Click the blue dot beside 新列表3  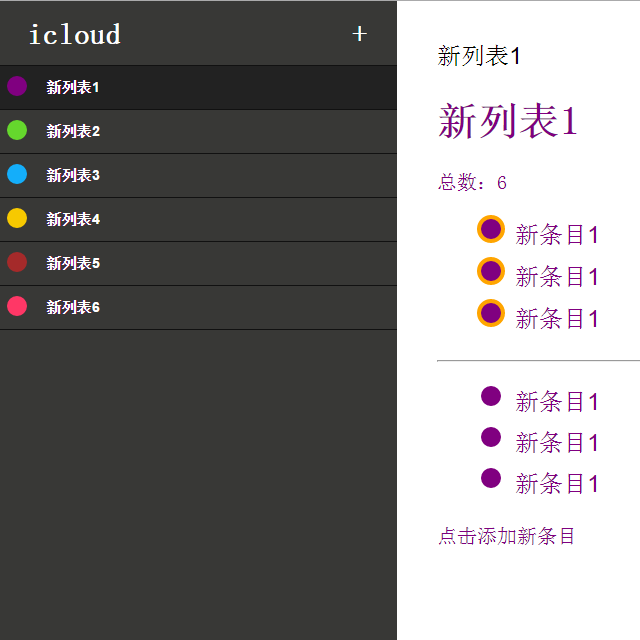click(17, 175)
